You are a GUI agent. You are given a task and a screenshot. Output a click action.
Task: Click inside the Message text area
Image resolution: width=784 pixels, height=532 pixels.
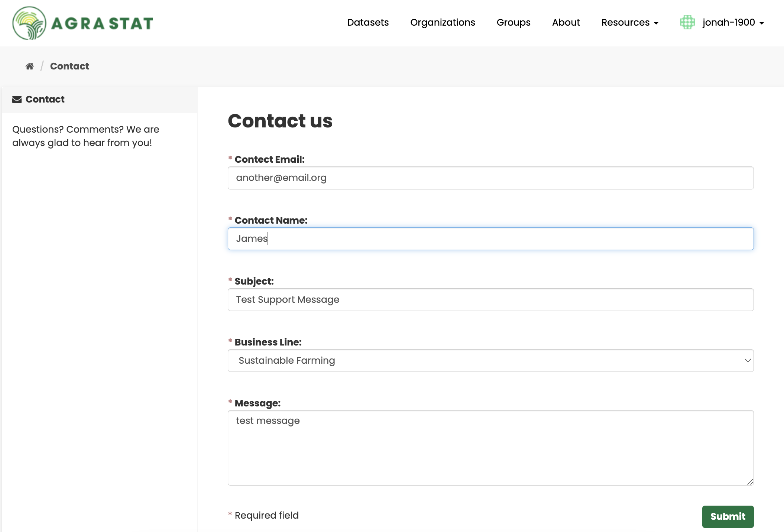[x=490, y=448]
